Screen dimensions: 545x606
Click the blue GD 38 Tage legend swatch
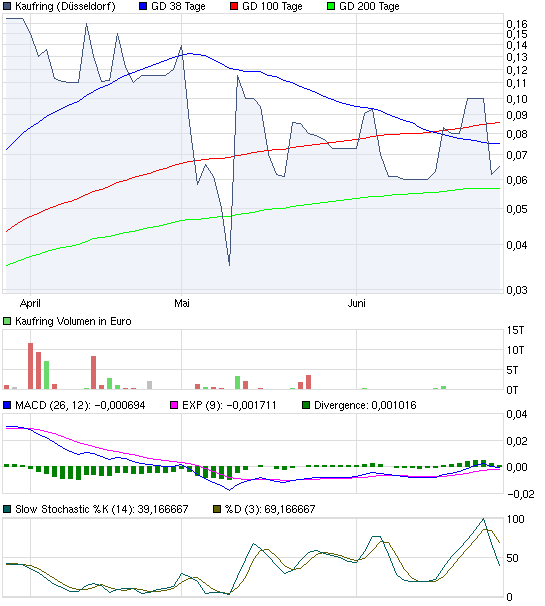click(x=143, y=6)
